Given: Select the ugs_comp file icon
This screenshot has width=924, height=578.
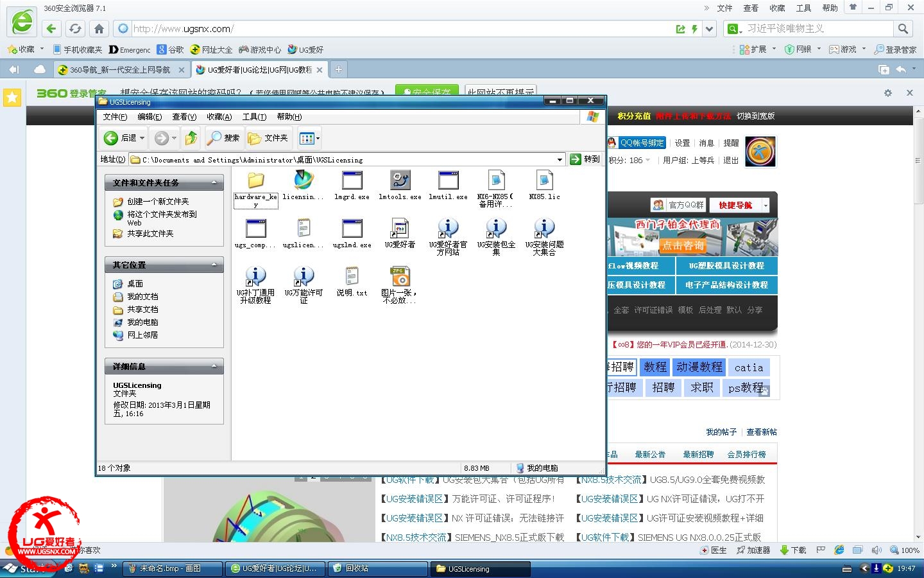Looking at the screenshot, I should pos(255,228).
